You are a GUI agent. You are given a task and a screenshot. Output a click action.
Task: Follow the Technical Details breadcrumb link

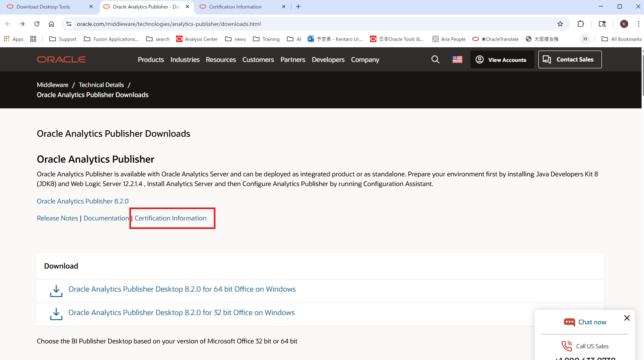click(101, 85)
